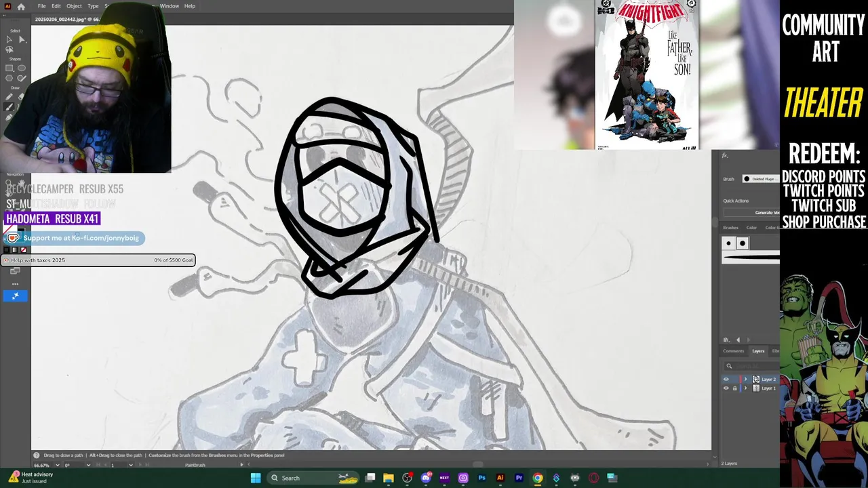
Task: Pick the Lasso tool in the Select group
Action: tap(9, 50)
